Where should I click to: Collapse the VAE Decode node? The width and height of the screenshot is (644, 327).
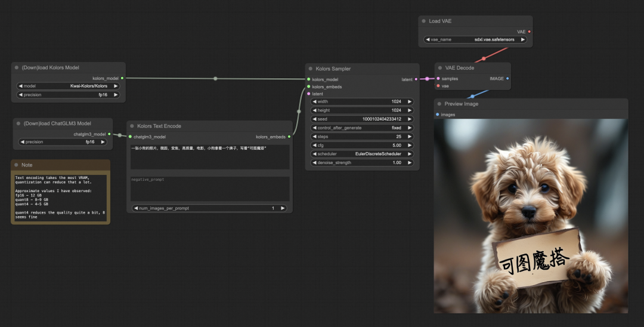click(440, 68)
